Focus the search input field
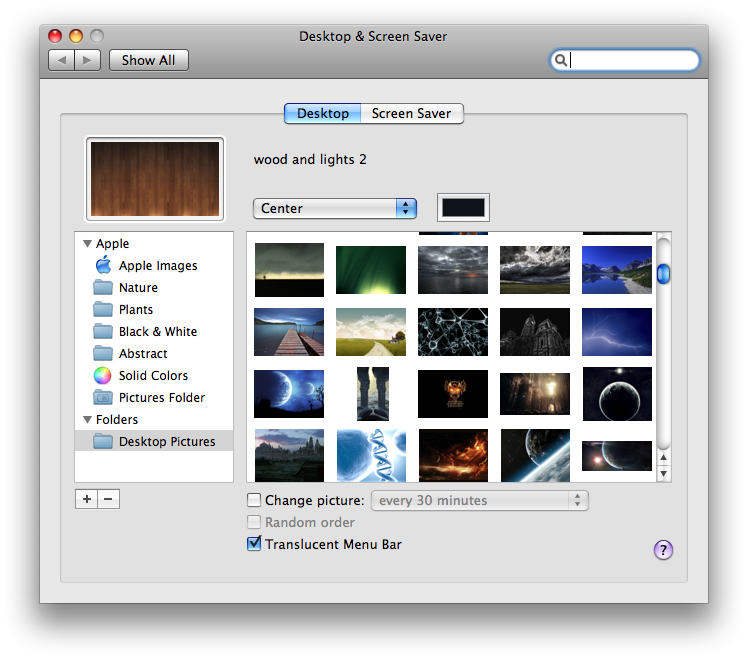 pyautogui.click(x=625, y=60)
